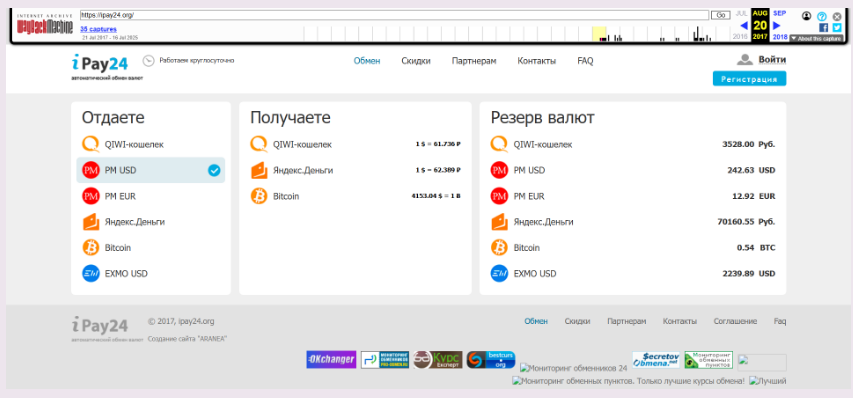Open the bestcurs.org badge
Image resolution: width=853 pixels, height=398 pixels.
[x=491, y=359]
